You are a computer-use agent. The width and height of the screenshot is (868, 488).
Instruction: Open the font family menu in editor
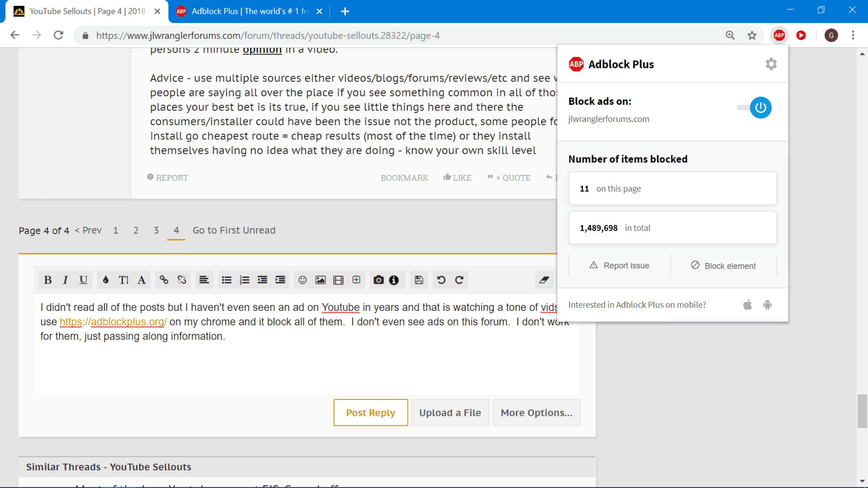(142, 280)
